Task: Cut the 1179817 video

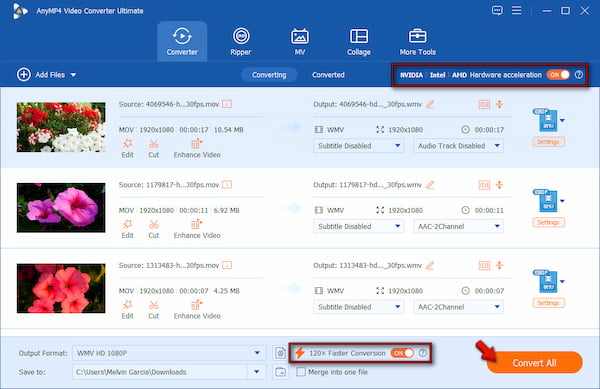Action: (x=153, y=229)
